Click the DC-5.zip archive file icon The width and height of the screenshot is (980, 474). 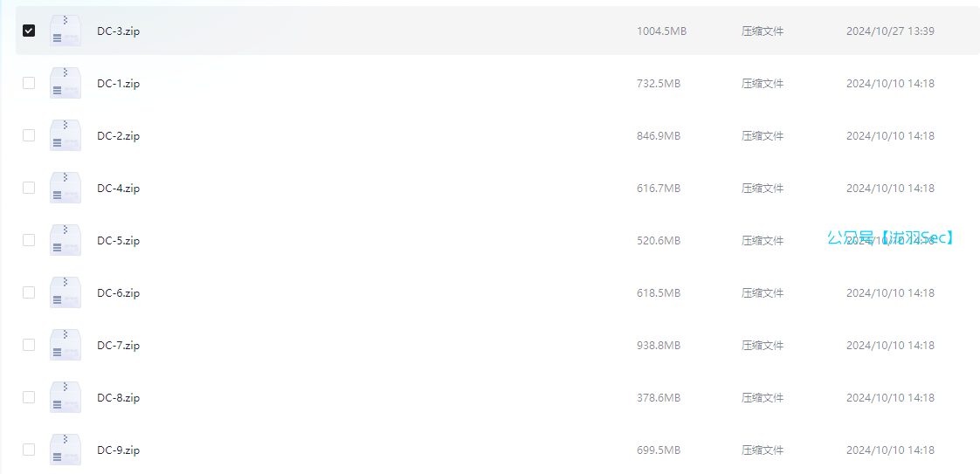66,240
